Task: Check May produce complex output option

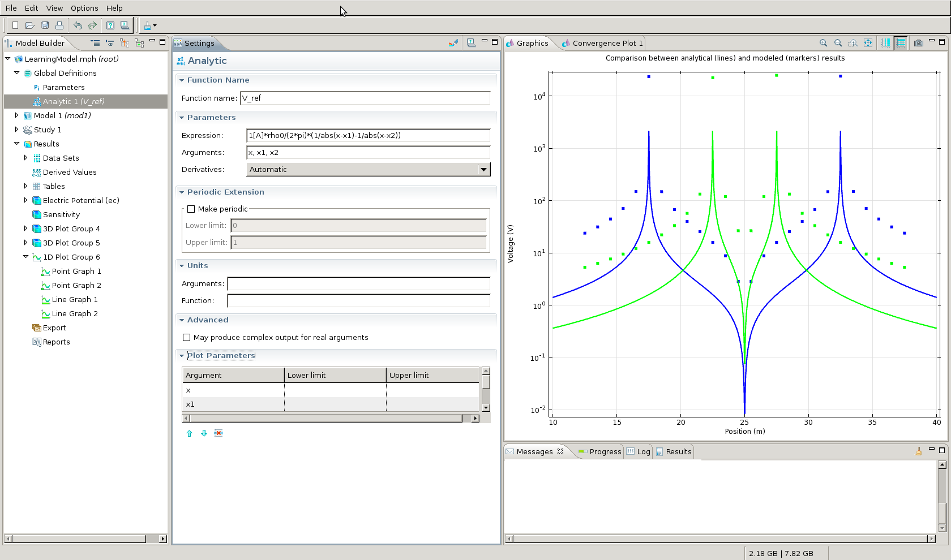Action: point(187,337)
